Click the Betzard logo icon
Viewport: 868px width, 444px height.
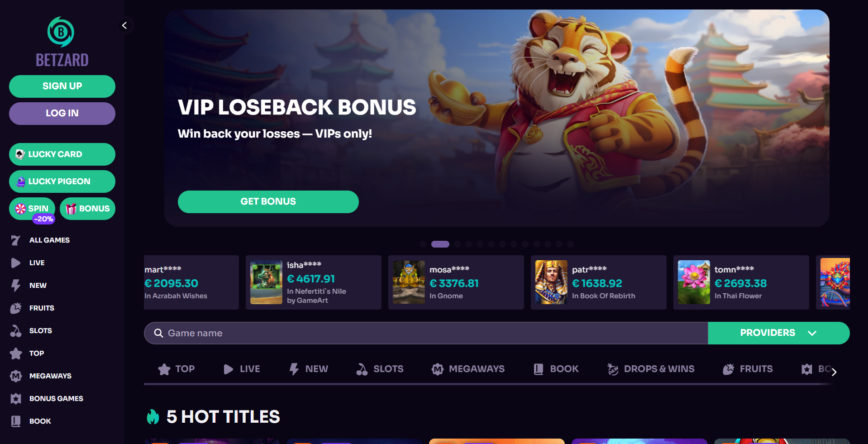pos(61,32)
